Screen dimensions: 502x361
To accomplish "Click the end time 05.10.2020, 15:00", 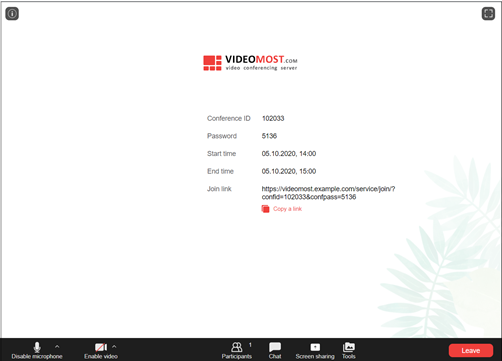I will (x=289, y=171).
